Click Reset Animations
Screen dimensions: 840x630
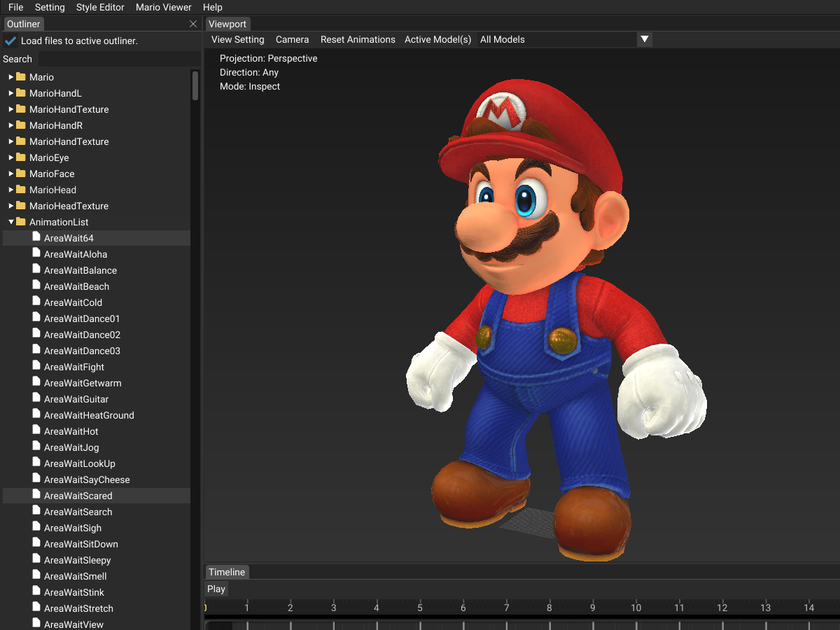[x=358, y=39]
